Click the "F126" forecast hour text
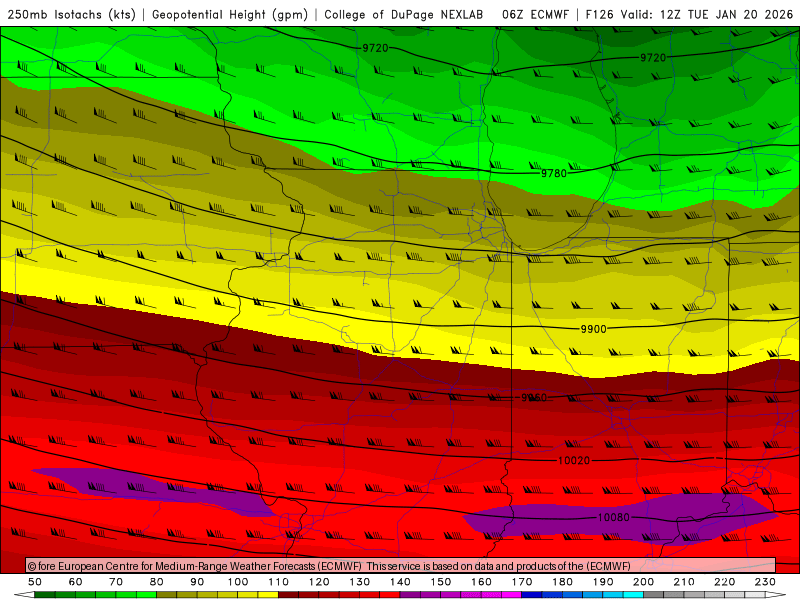The width and height of the screenshot is (800, 600). [599, 15]
